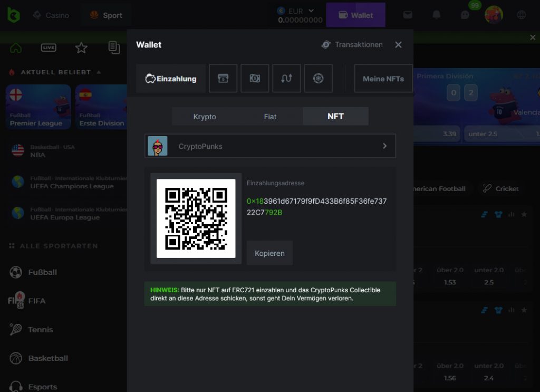This screenshot has width=540, height=392.
Task: Open the Esports sport category
Action: coord(33,387)
